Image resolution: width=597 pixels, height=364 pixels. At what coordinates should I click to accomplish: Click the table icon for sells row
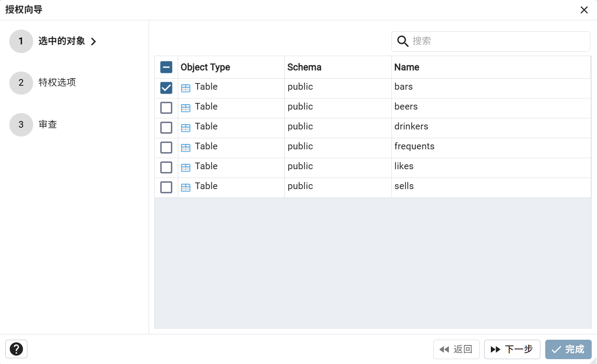[x=186, y=188]
